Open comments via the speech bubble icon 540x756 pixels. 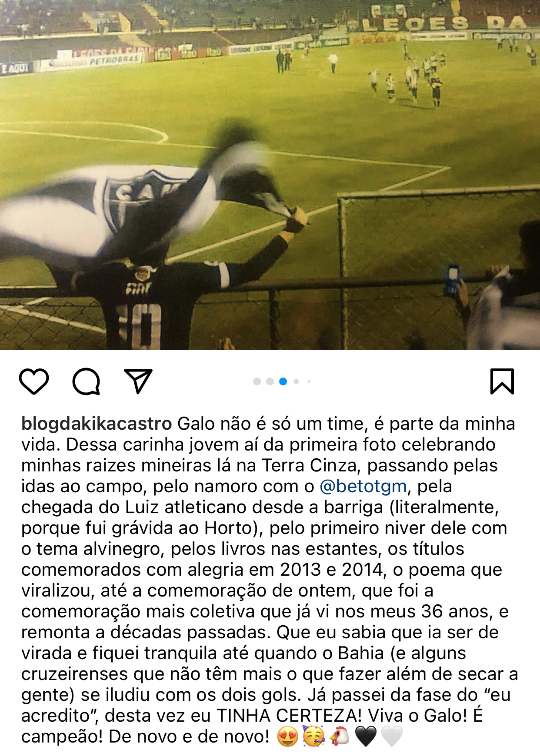tap(86, 381)
